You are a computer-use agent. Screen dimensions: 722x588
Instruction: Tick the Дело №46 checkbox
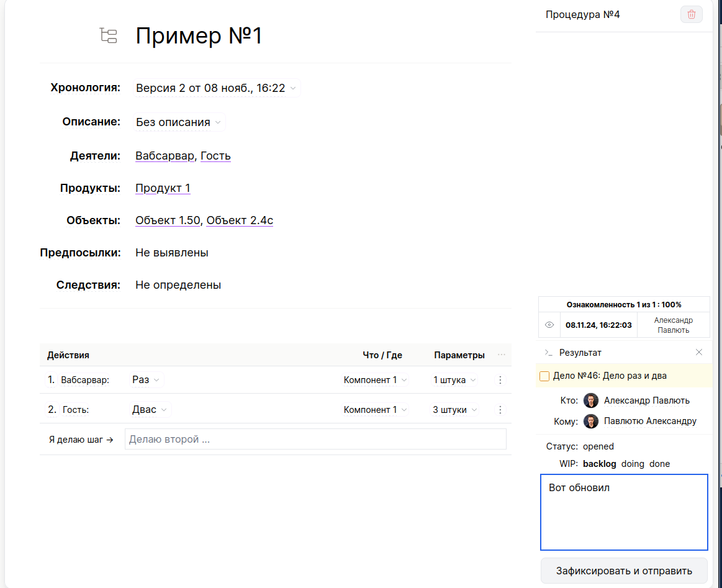(544, 376)
